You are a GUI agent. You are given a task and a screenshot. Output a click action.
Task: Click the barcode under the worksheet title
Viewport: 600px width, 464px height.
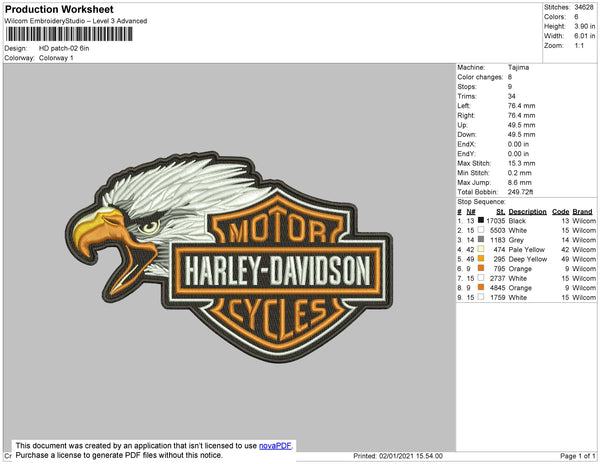(69, 34)
